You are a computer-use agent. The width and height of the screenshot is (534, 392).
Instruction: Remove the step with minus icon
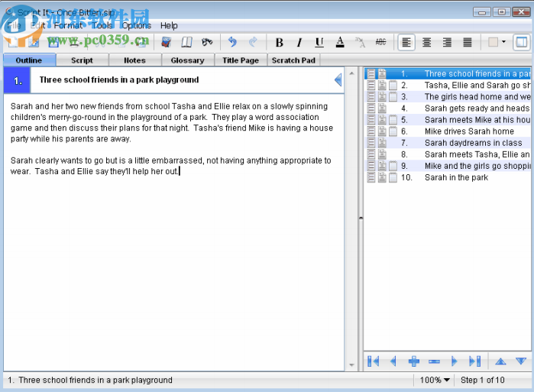(434, 361)
